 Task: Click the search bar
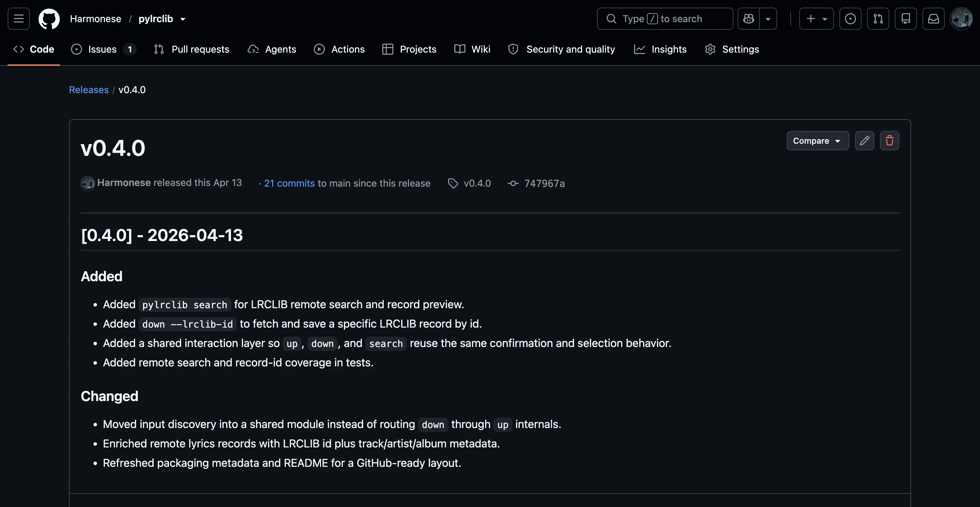coord(665,19)
